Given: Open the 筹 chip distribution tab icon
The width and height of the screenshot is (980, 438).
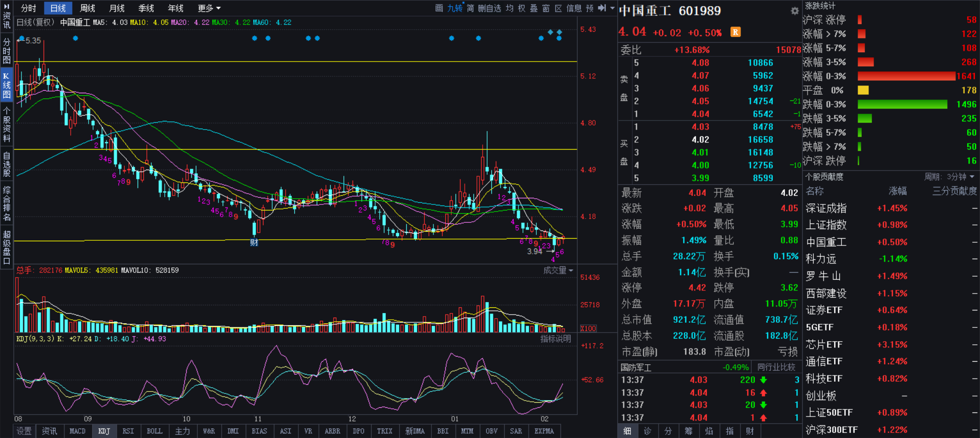Looking at the screenshot, I should click(x=688, y=431).
